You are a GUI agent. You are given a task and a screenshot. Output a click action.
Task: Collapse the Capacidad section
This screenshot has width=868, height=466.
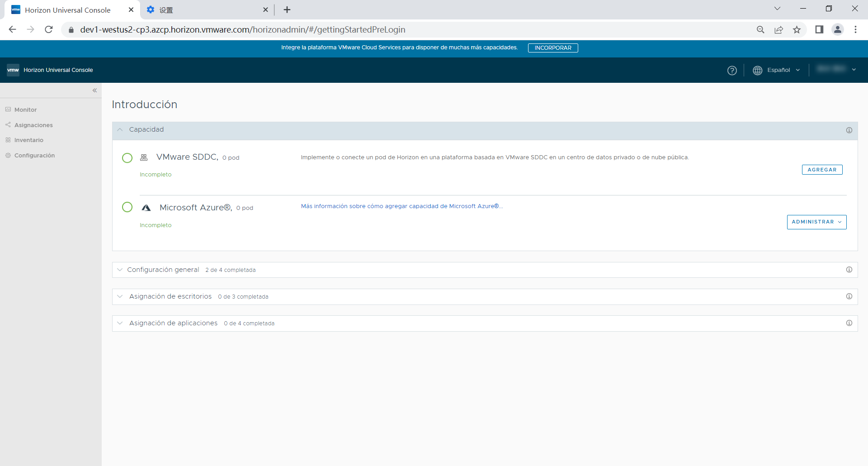pos(120,130)
